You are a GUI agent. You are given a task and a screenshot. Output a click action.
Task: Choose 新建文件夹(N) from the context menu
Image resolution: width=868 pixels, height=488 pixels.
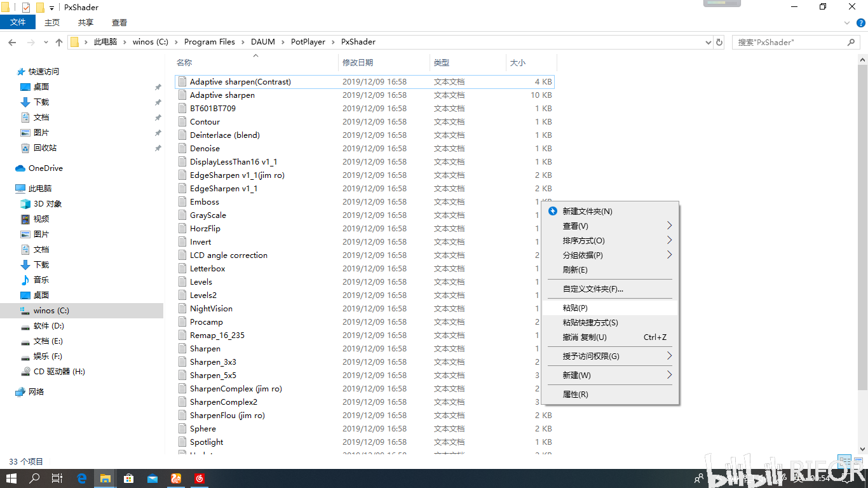click(x=609, y=212)
